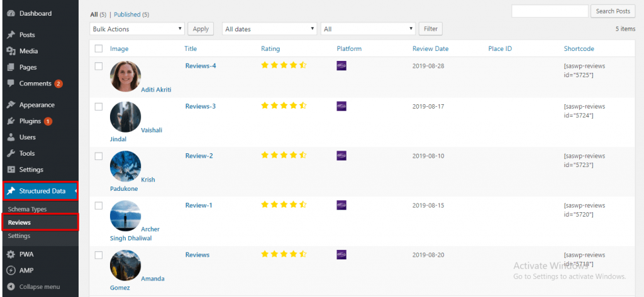Open Media via its sidebar icon
The width and height of the screenshot is (644, 297).
[x=11, y=51]
